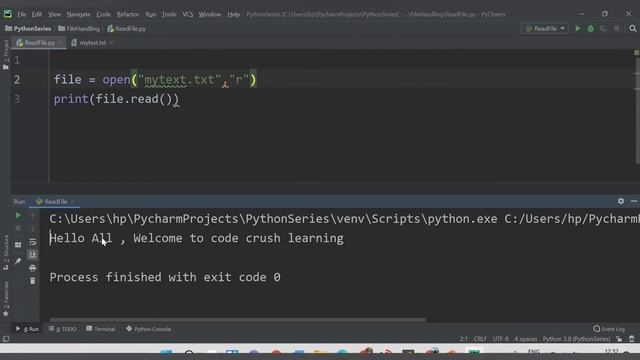Viewport: 640px width, 360px height.
Task: Run ReadFile with the green toolbar play button
Action: coord(578,29)
